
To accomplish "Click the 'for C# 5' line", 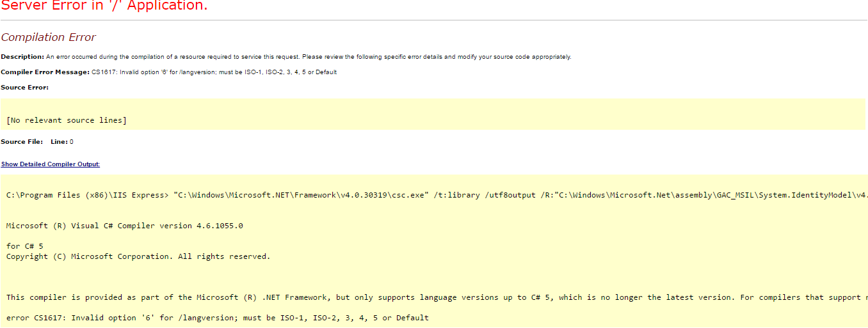I will (25, 246).
